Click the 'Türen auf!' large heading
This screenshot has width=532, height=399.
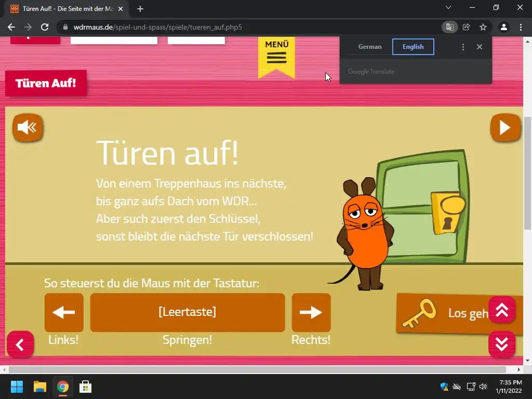coord(167,153)
